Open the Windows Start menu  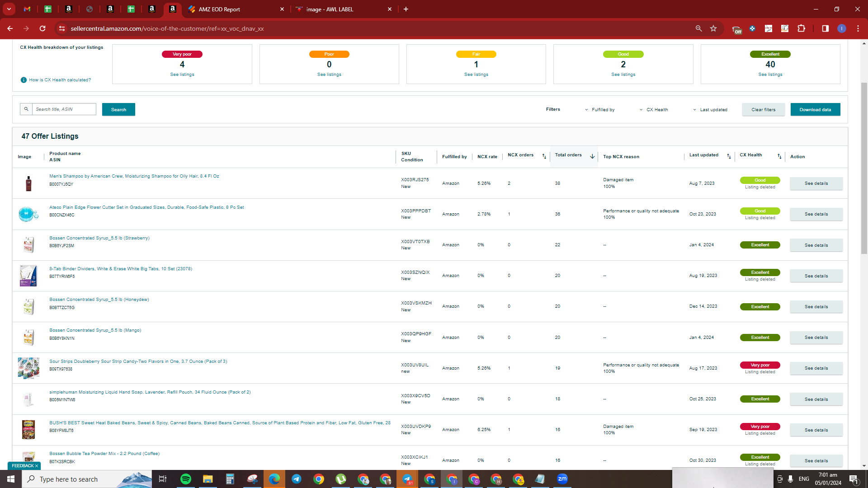click(x=11, y=479)
